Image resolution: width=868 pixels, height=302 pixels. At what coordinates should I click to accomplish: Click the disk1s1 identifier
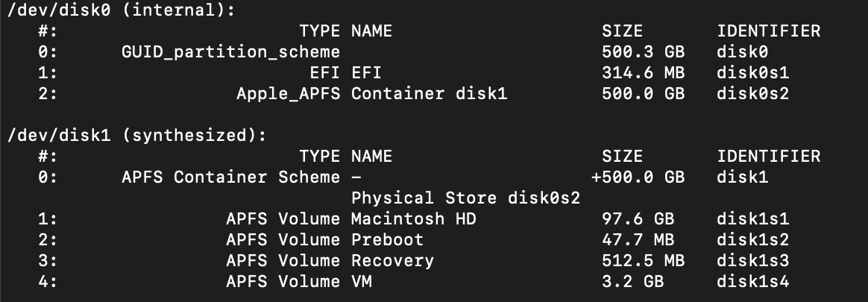(752, 219)
